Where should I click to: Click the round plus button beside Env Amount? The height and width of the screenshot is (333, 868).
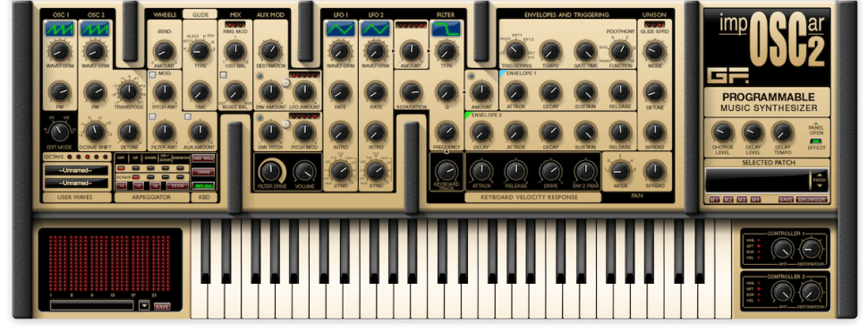tap(286, 82)
